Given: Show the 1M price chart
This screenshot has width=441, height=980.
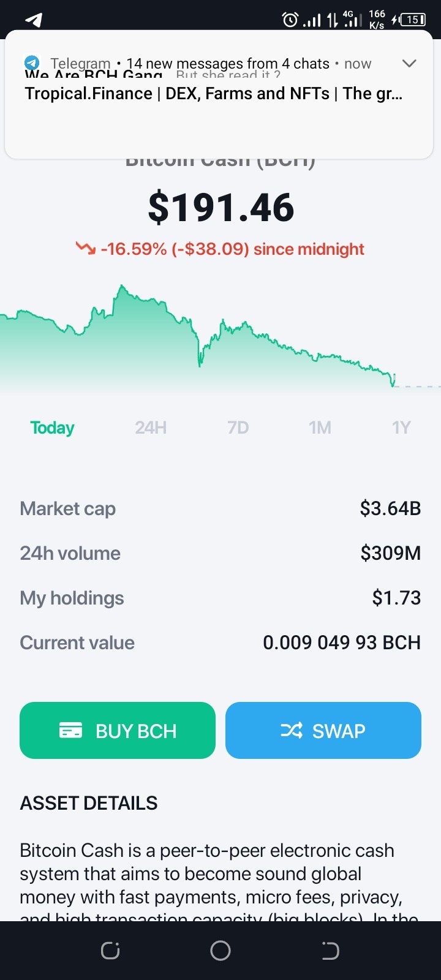Looking at the screenshot, I should (x=320, y=428).
